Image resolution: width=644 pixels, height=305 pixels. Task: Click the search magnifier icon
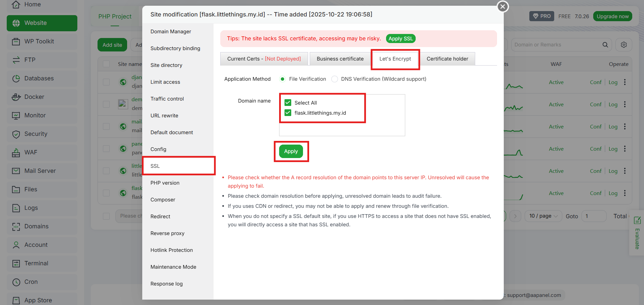click(x=605, y=45)
